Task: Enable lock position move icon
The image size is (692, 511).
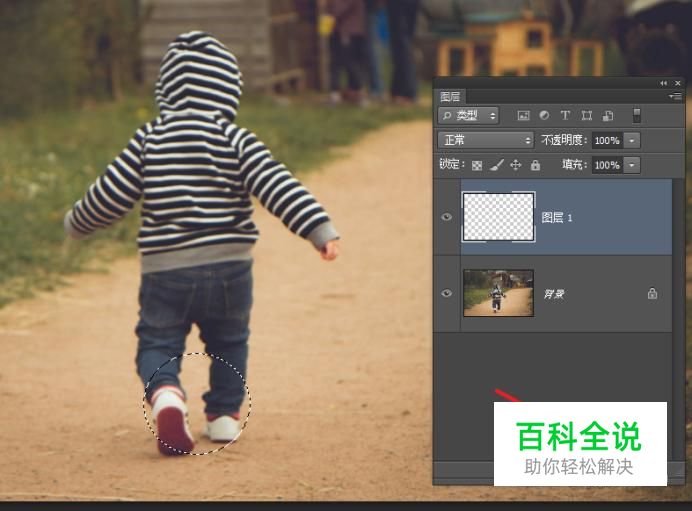Action: click(x=515, y=165)
